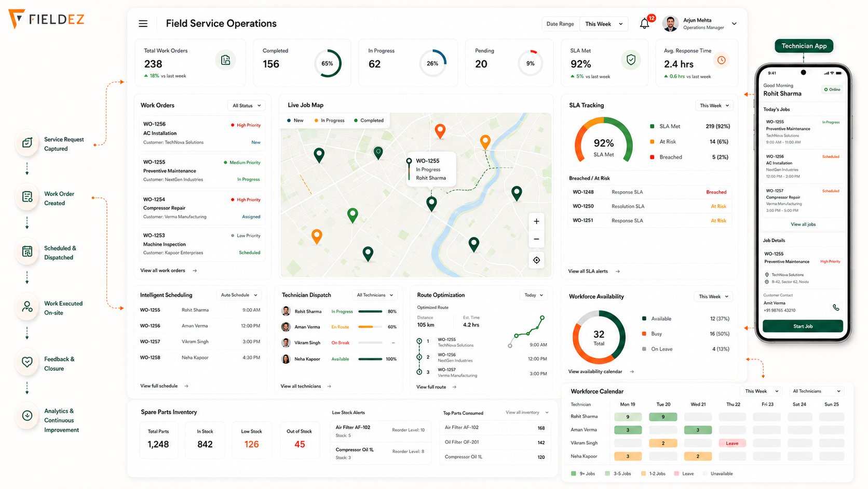The width and height of the screenshot is (868, 489).
Task: Open the All Technicians dispatch dropdown
Action: (375, 295)
